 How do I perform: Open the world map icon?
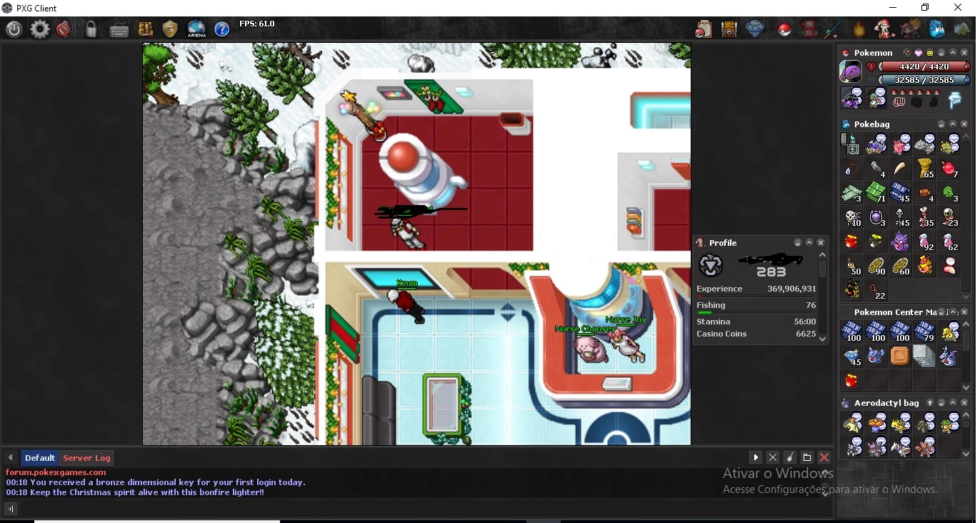(962, 29)
